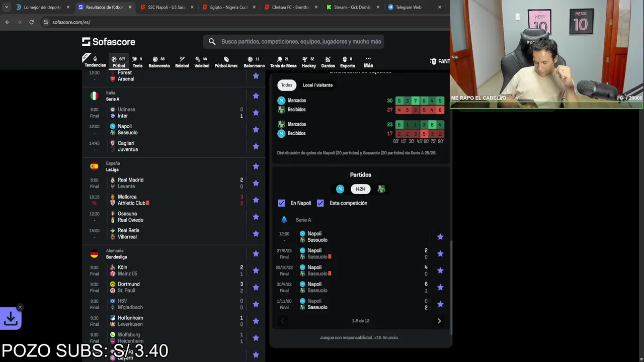
Task: Switch to the SSC Napoli - US Sassuolo tab
Action: pyautogui.click(x=167, y=8)
